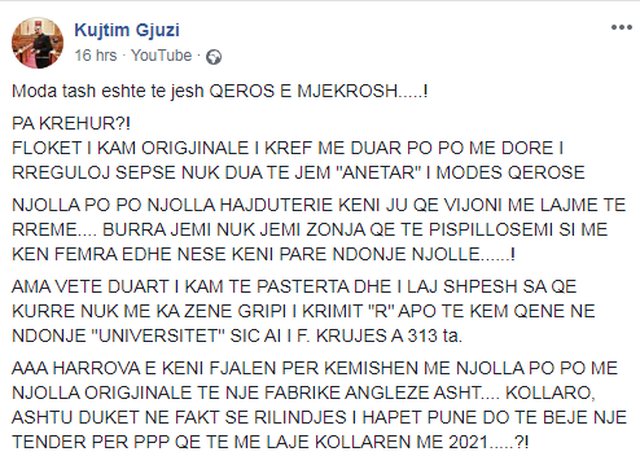Click the line beginning "KURRE NUK ME KA ZENE"
Viewport: 640px width, 465px height.
304,311
